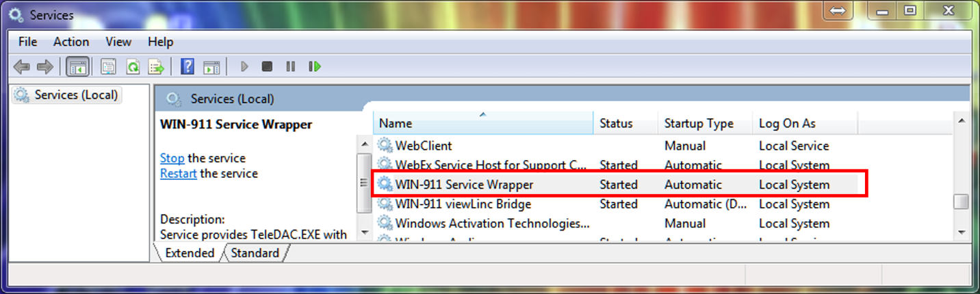
Task: Click the services list scroll up arrow
Action: [x=962, y=121]
